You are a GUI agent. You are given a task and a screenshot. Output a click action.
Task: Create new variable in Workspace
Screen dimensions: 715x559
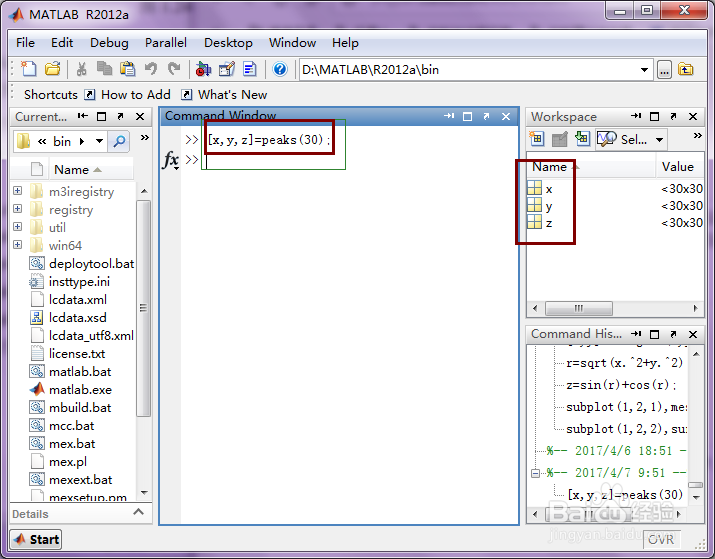536,139
